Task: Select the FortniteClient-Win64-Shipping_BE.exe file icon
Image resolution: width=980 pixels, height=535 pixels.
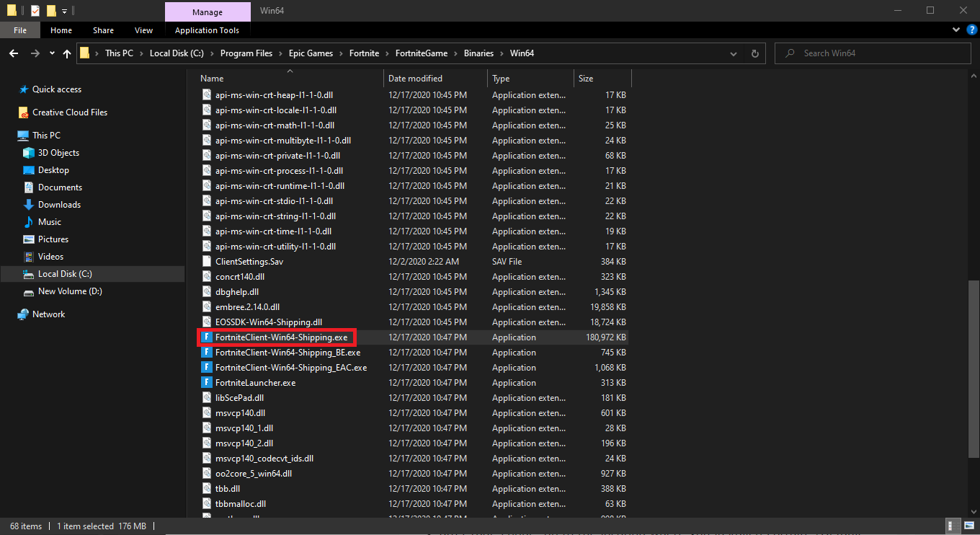Action: click(x=207, y=353)
